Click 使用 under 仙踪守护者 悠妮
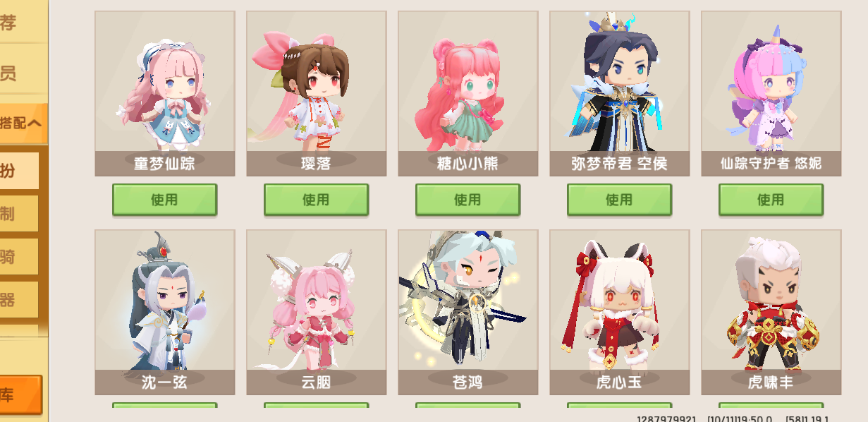 [771, 200]
